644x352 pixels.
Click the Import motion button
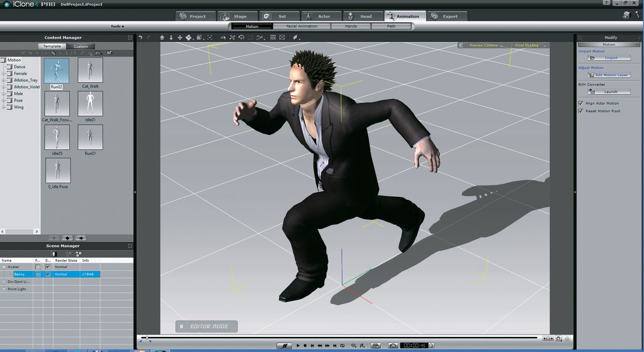coord(609,58)
